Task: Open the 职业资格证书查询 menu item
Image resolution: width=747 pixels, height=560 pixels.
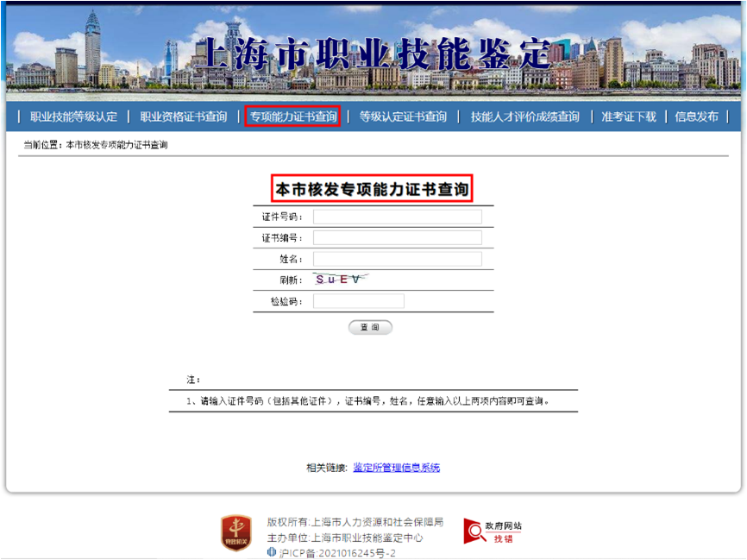Action: pyautogui.click(x=182, y=119)
